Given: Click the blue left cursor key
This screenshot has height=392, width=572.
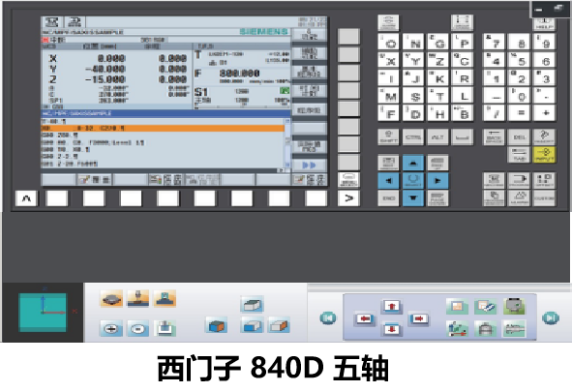Looking at the screenshot, I should tap(388, 180).
